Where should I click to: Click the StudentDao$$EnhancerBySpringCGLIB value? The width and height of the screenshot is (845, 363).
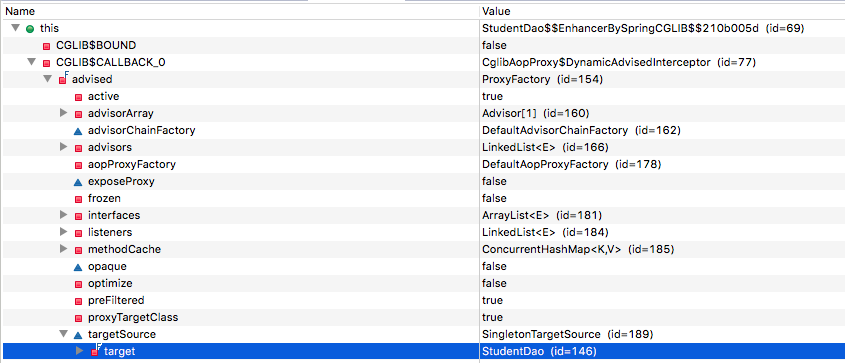pyautogui.click(x=643, y=28)
